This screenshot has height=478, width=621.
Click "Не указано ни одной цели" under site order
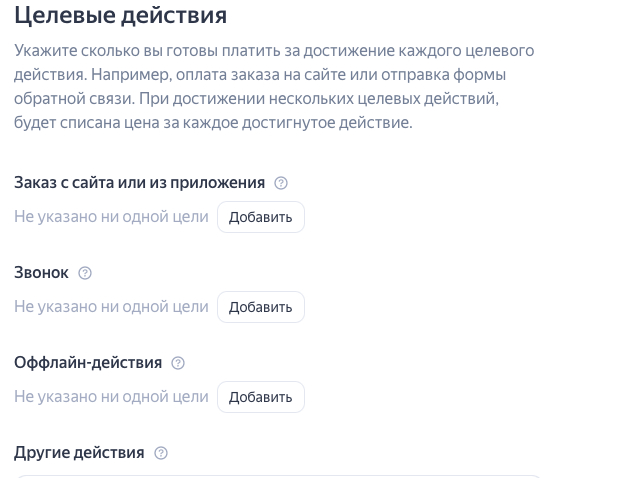(111, 217)
